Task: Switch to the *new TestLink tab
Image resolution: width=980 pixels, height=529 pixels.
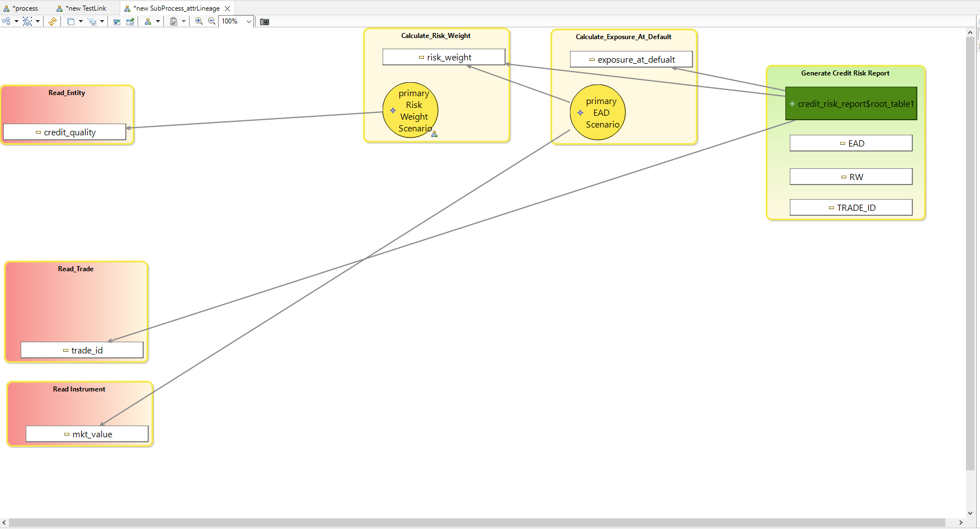Action: pos(82,8)
